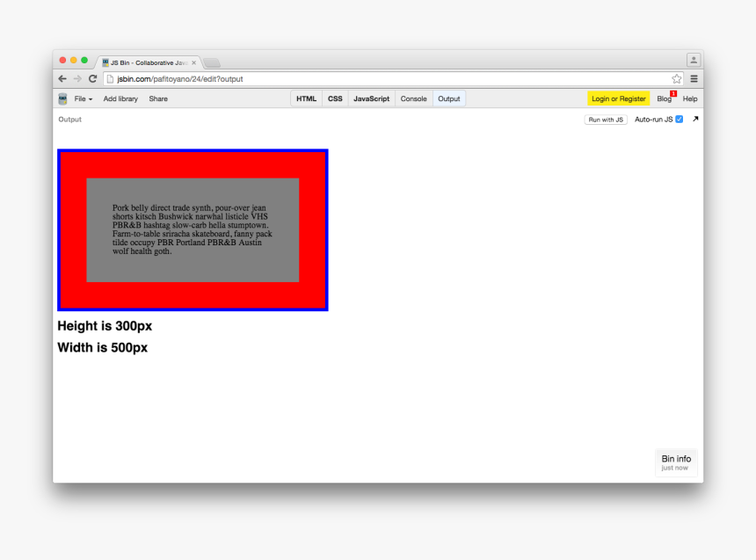Open the Blog link
The image size is (756, 560).
664,98
